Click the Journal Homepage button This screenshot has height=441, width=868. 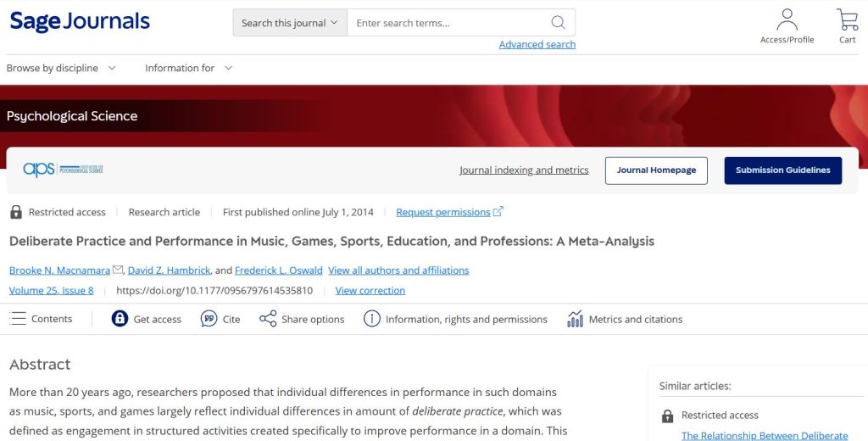click(656, 170)
